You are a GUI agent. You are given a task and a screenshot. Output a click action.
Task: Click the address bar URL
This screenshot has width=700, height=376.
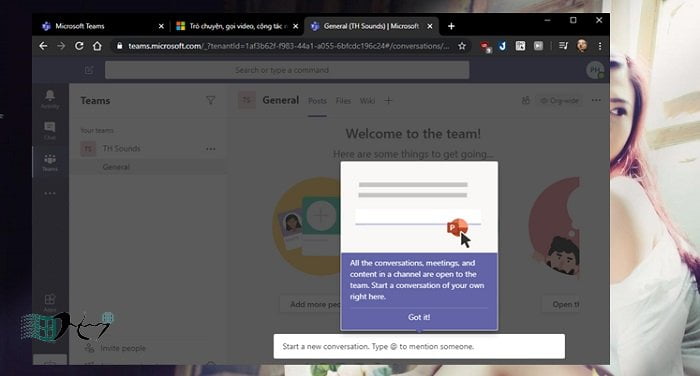pos(289,46)
